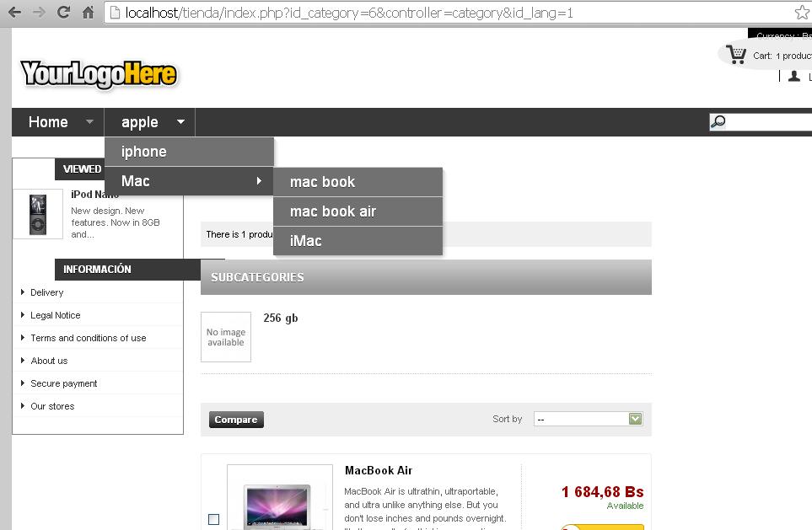Click the MacBook Air description text

point(425,509)
